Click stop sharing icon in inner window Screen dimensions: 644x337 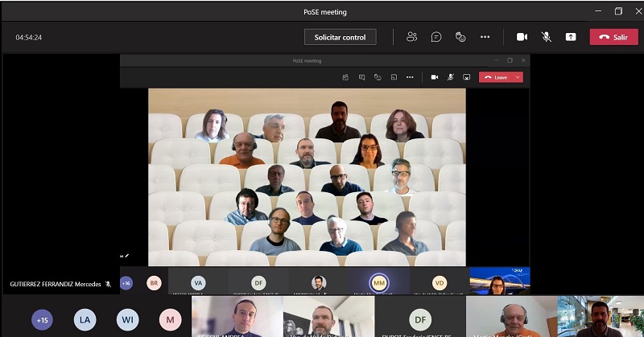pyautogui.click(x=466, y=77)
